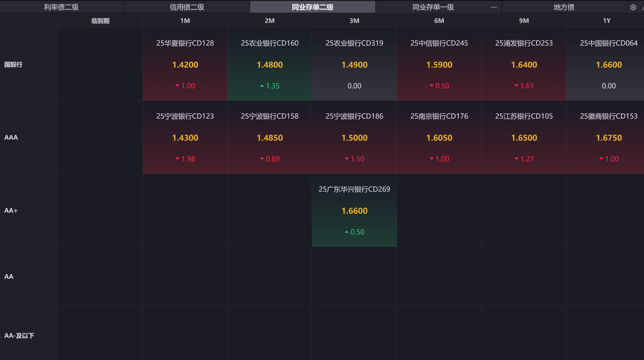This screenshot has width=644, height=360.
Task: Click the three-dot more options icon
Action: (x=494, y=7)
